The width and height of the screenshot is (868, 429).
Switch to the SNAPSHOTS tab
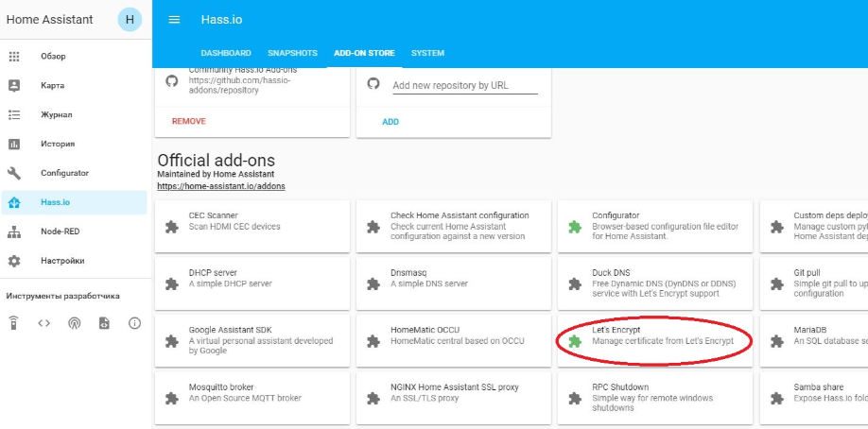click(x=293, y=53)
